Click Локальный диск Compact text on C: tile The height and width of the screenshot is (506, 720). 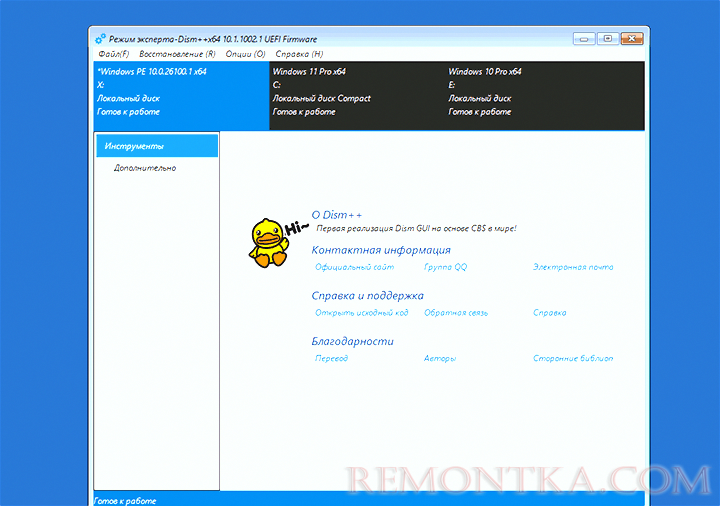coord(321,98)
